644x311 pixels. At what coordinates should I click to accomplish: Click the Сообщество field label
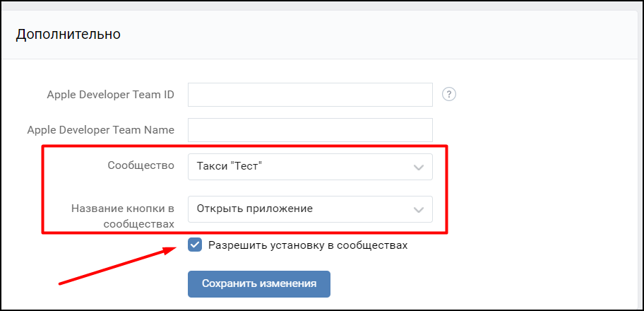[x=141, y=166]
